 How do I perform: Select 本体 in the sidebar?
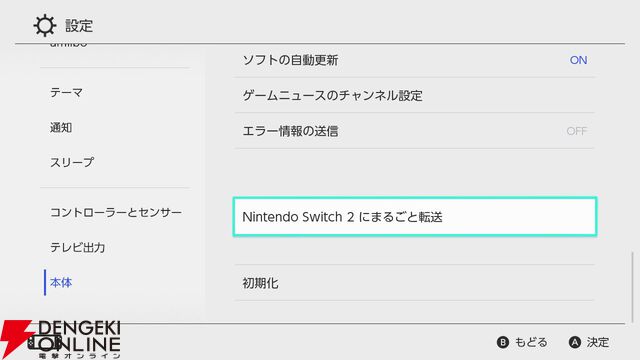coord(61,282)
